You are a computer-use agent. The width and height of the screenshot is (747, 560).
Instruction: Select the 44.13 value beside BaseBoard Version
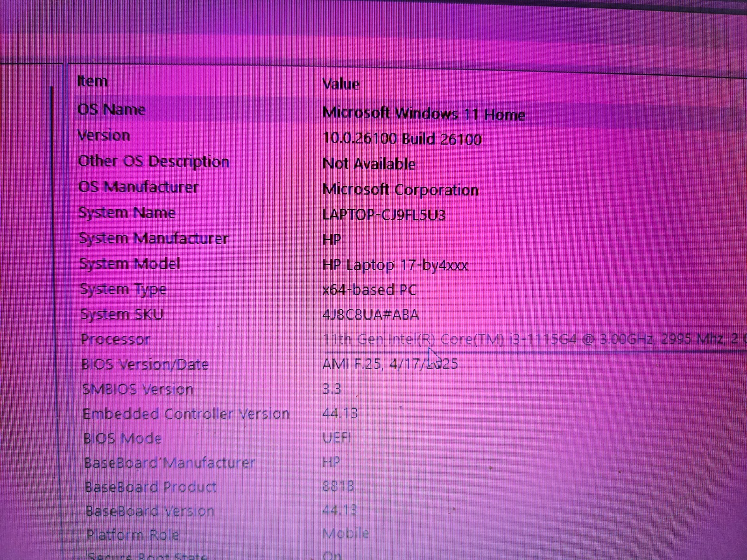pos(339,510)
